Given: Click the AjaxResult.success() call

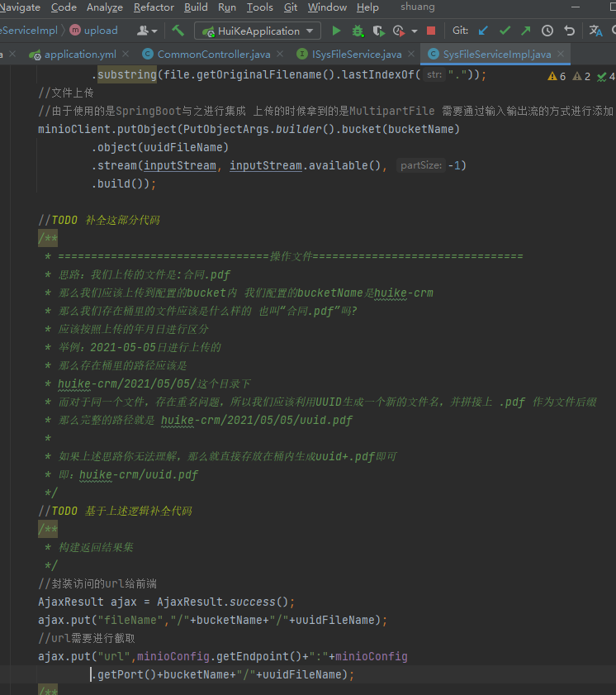Looking at the screenshot, I should tap(222, 602).
